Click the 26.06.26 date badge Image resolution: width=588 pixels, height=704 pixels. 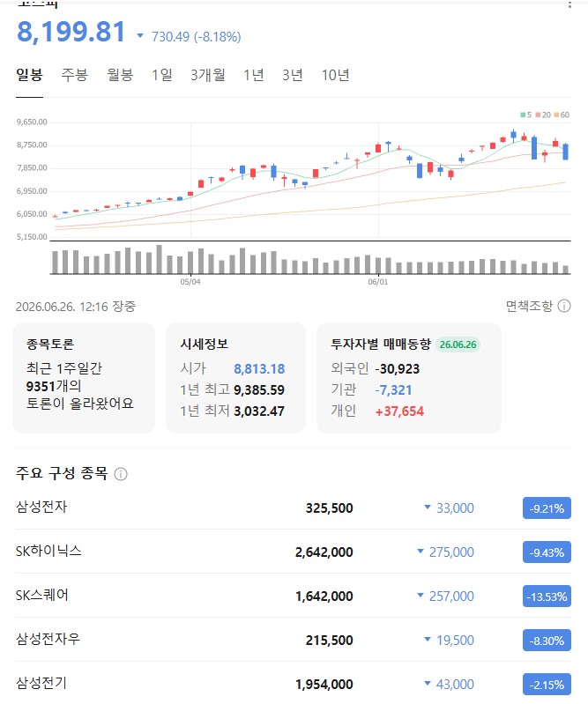[x=458, y=345]
